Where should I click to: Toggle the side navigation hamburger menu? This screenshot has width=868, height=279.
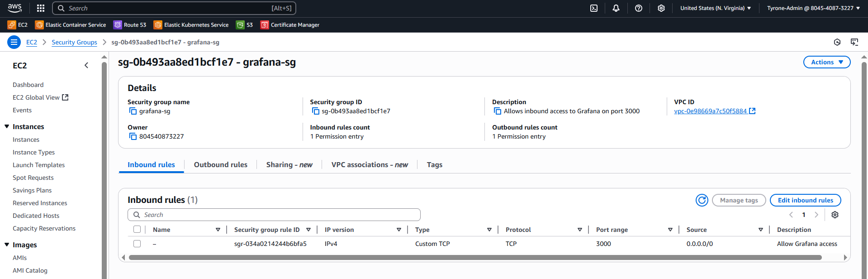(14, 42)
